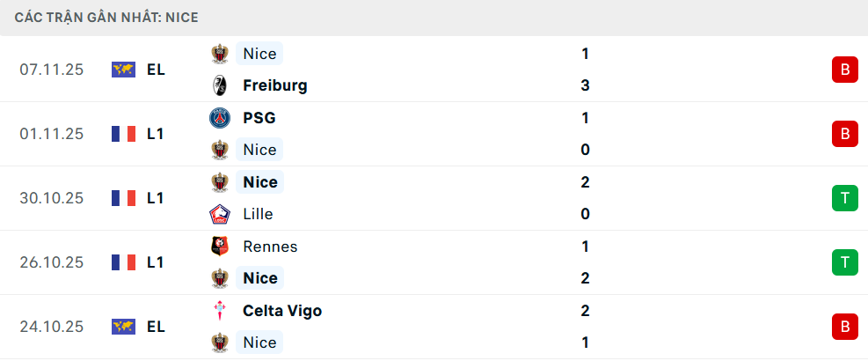Open the Freiburg team link
Image resolution: width=868 pixels, height=361 pixels.
[x=274, y=85]
